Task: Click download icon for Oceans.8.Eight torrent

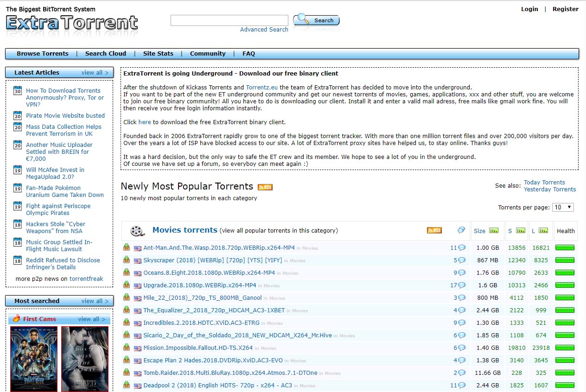Action: click(x=127, y=272)
